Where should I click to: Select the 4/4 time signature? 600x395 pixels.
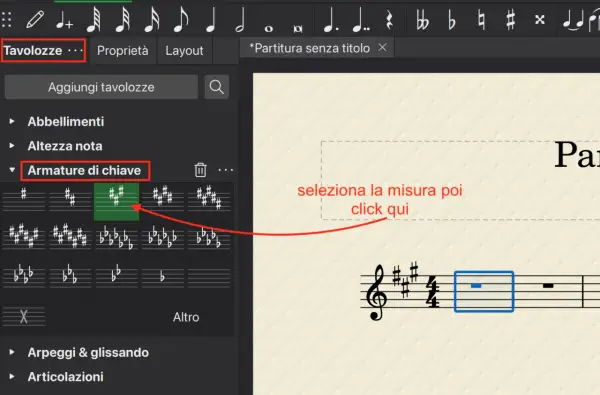click(x=433, y=293)
